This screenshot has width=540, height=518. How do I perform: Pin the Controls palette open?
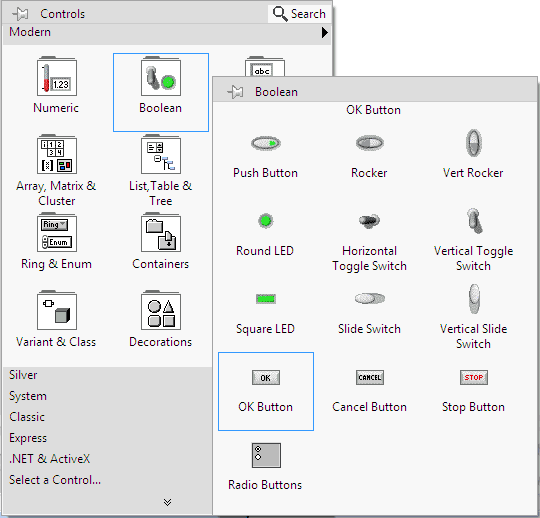(20, 14)
